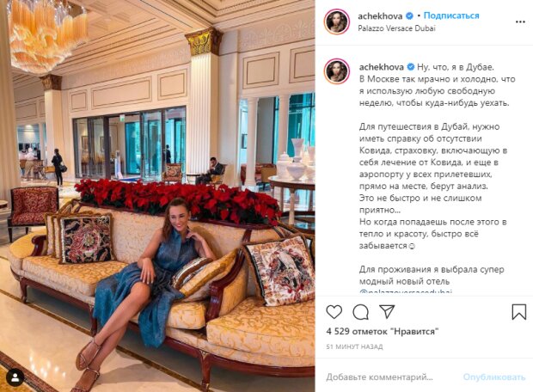Viewport: 533px width, 392px height.
Task: Open achekhova username in caption
Action: click(x=381, y=67)
